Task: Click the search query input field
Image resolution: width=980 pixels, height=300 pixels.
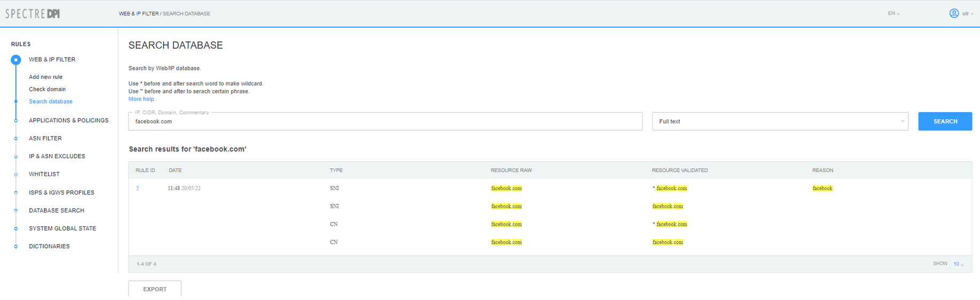Action: click(x=385, y=122)
